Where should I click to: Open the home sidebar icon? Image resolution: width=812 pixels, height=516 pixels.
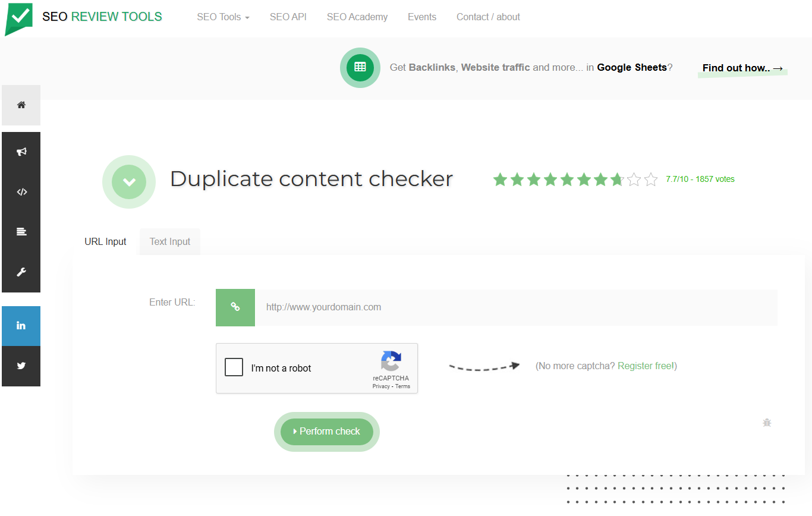pyautogui.click(x=21, y=105)
